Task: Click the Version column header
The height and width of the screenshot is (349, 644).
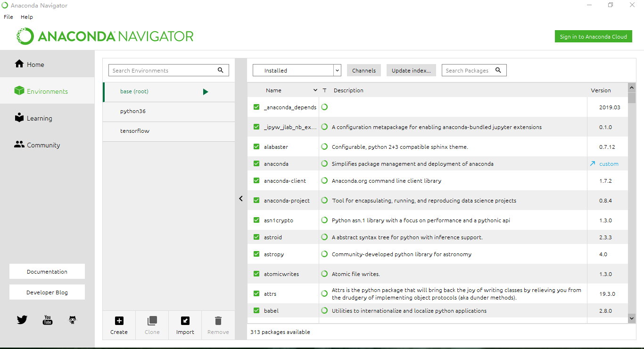Action: (601, 90)
